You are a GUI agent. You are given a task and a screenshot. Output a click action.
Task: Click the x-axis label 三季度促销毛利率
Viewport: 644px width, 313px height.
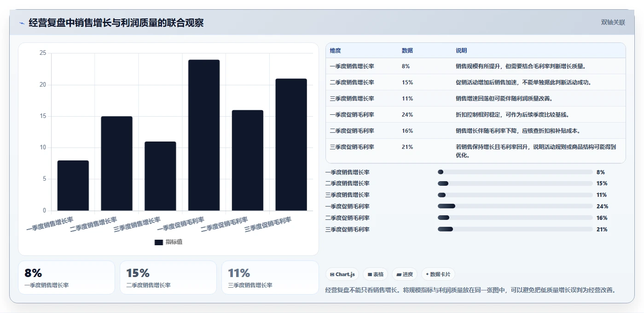coord(268,224)
